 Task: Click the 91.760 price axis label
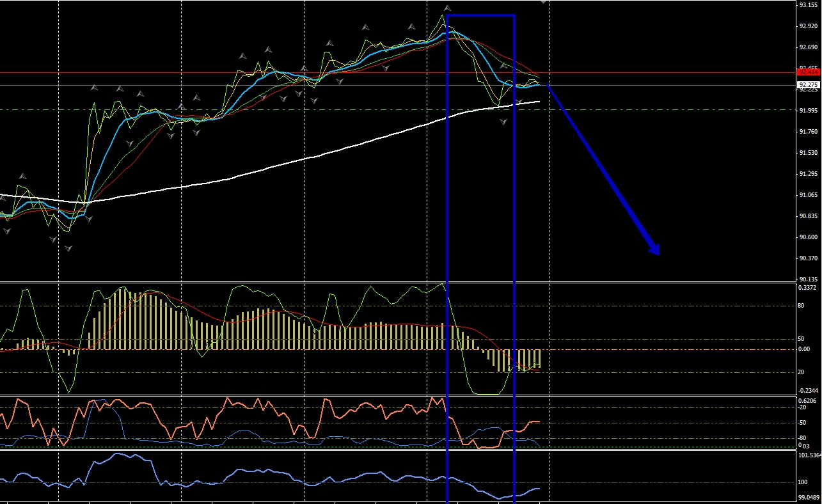pyautogui.click(x=809, y=132)
